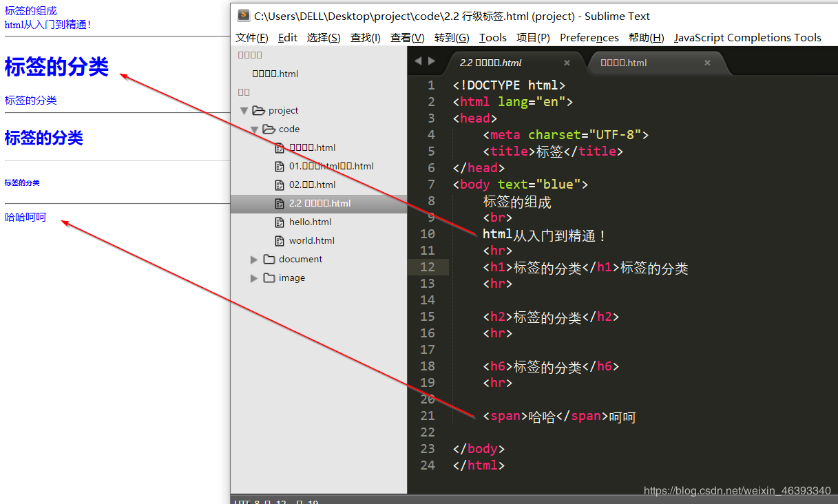This screenshot has width=838, height=504.
Task: Click the <title>标签</title> code line
Action: click(x=553, y=151)
